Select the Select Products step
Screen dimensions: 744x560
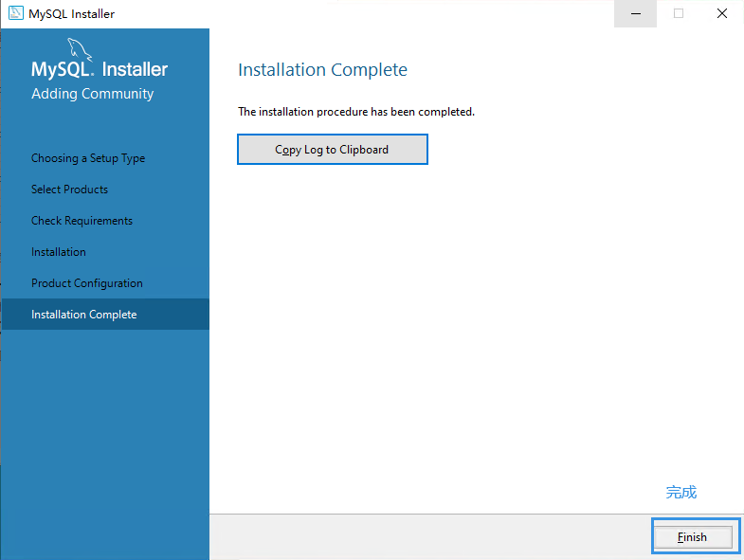point(70,190)
